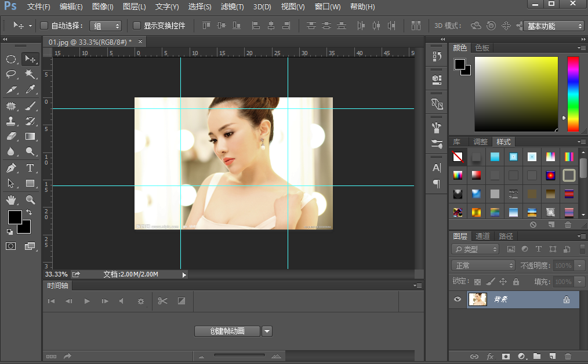The height and width of the screenshot is (364, 588).
Task: Open the Character panel icon
Action: [x=437, y=168]
